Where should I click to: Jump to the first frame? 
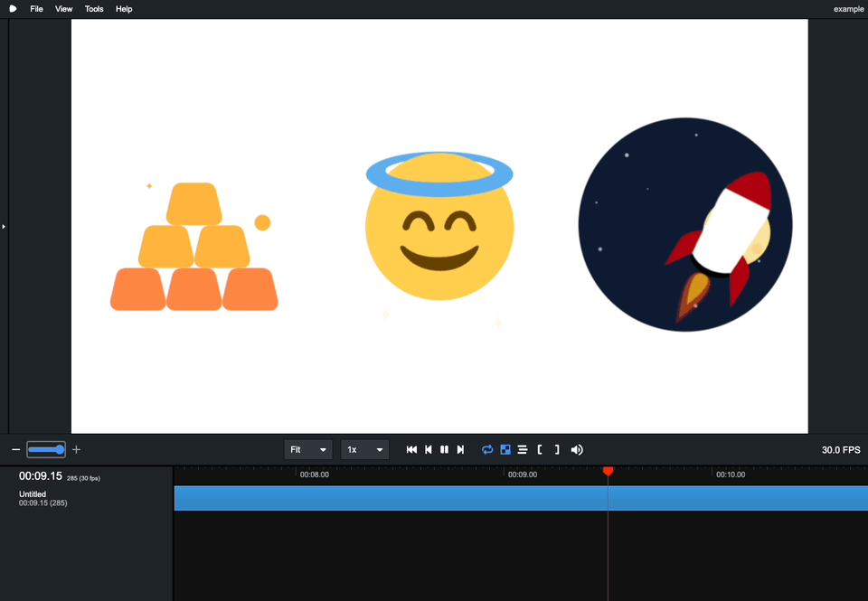coord(411,449)
